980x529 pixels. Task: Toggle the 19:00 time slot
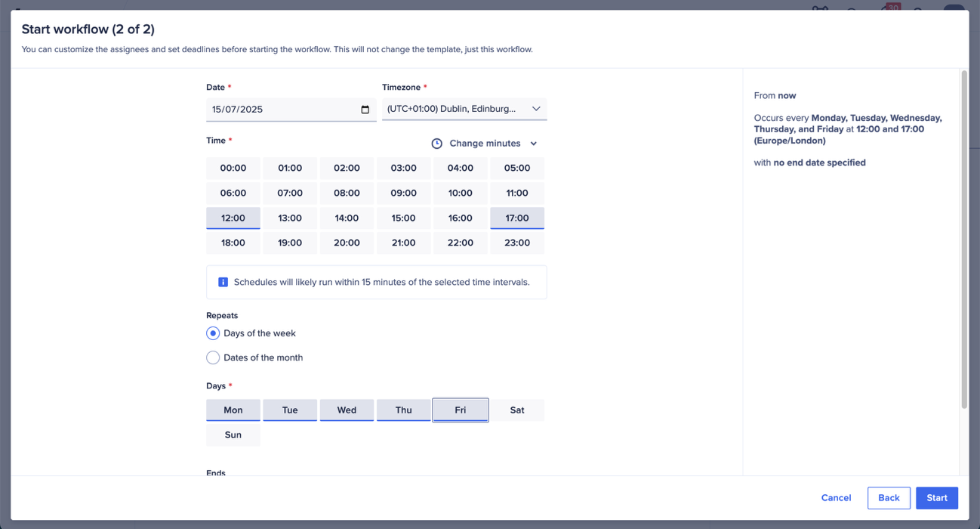point(290,243)
